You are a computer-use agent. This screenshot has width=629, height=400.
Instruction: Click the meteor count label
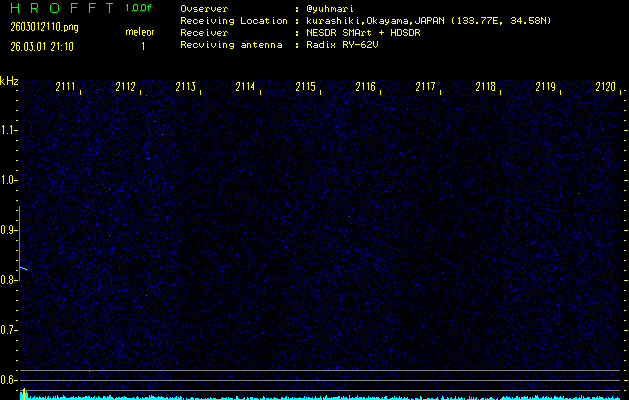click(x=140, y=32)
